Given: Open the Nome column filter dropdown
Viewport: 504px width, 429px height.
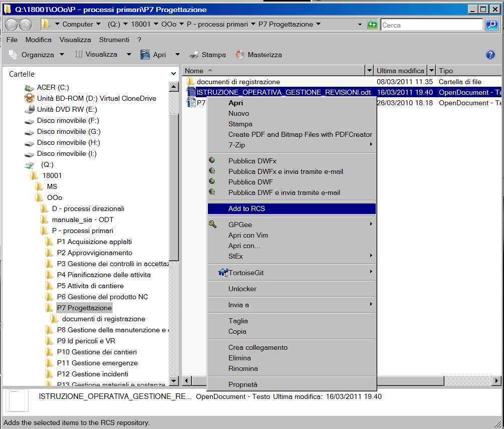Looking at the screenshot, I should point(369,71).
